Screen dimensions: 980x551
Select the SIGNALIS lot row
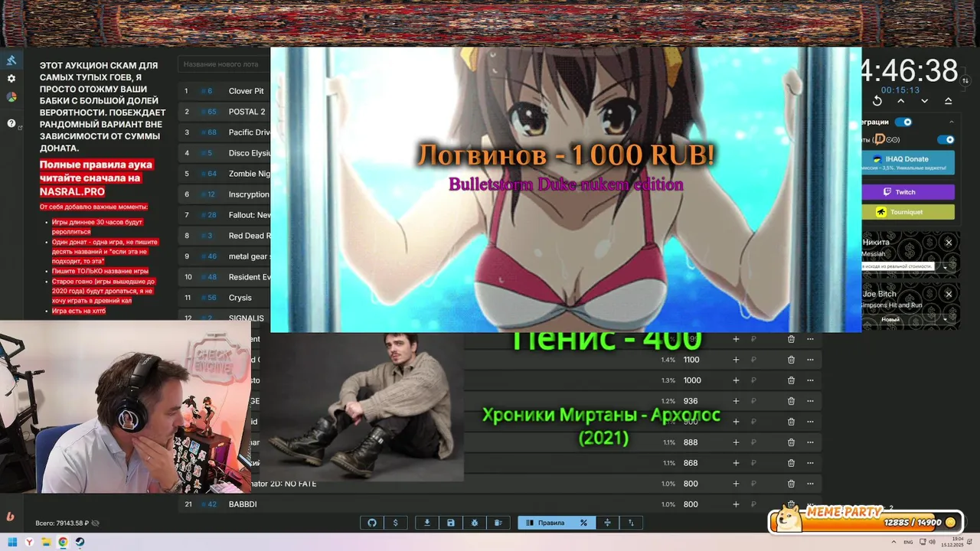pyautogui.click(x=225, y=318)
